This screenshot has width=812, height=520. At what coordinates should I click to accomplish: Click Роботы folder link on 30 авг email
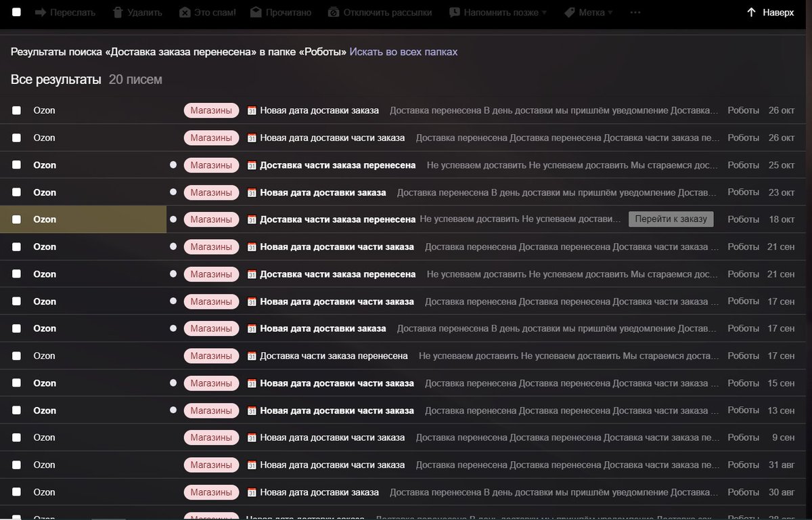click(743, 492)
